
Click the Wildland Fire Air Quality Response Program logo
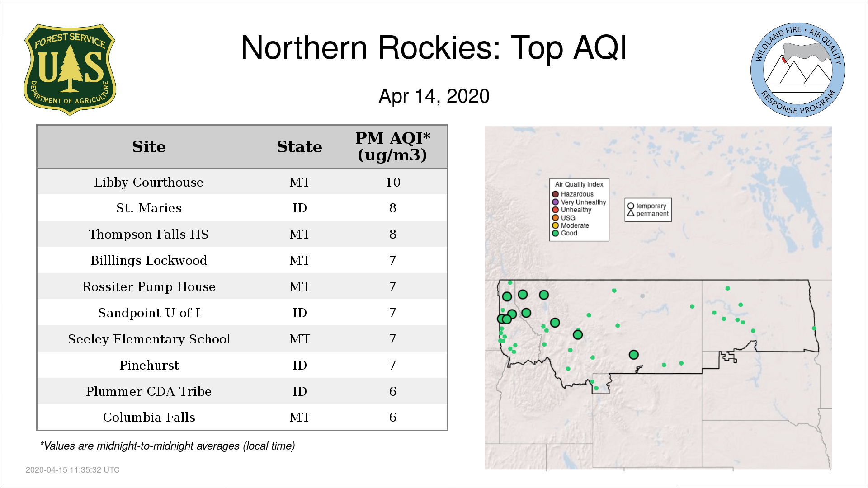798,70
